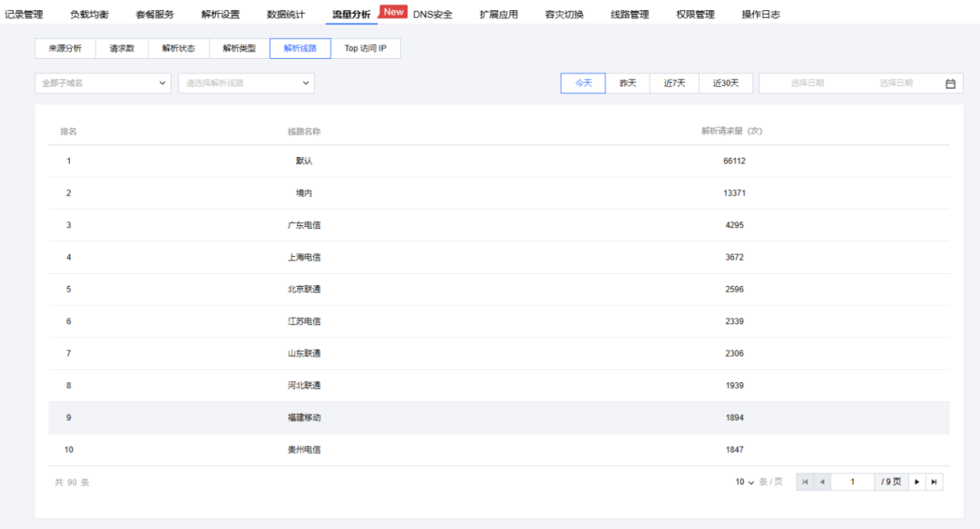980x529 pixels.
Task: Click the request count 2339
Action: click(734, 321)
